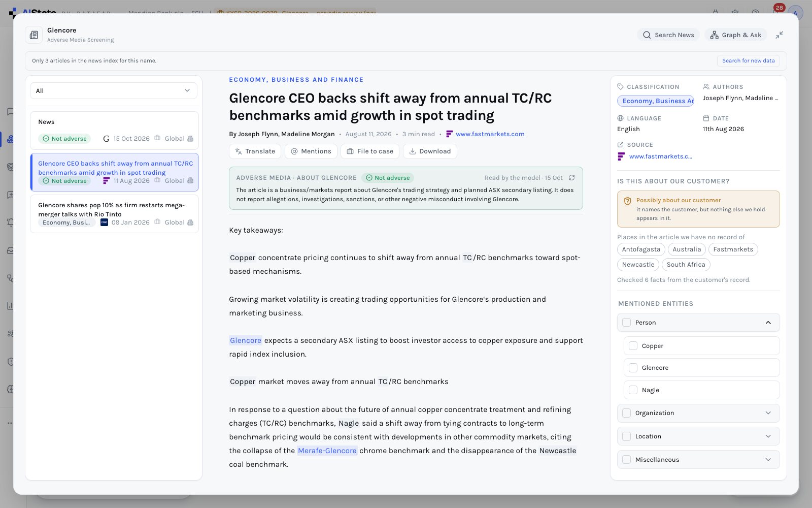Click the Mentions button
Screen dimensions: 812x508
(x=311, y=151)
